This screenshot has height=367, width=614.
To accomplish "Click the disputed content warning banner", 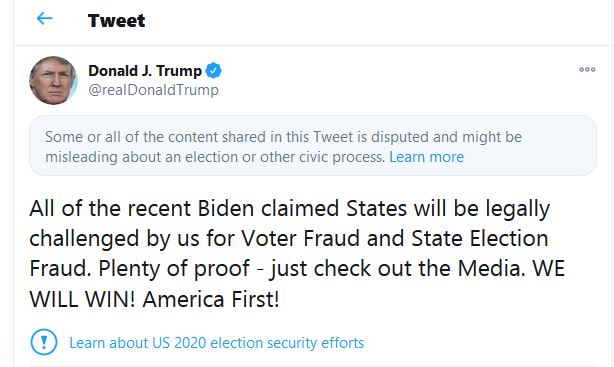I will (x=313, y=146).
